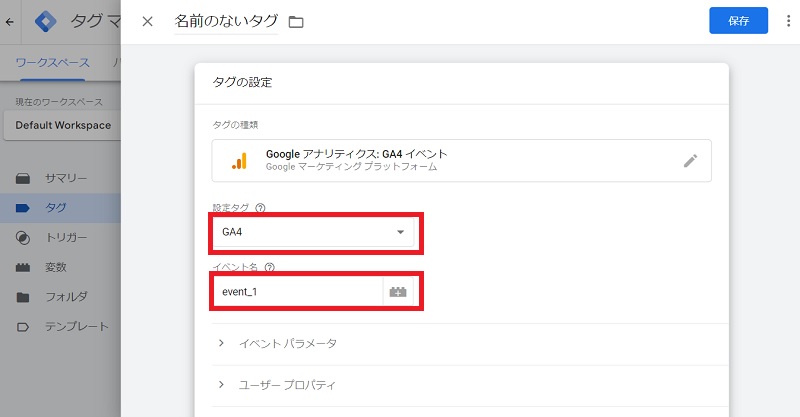The width and height of the screenshot is (800, 417).
Task: Click the タグの設定 heading
Action: click(242, 82)
